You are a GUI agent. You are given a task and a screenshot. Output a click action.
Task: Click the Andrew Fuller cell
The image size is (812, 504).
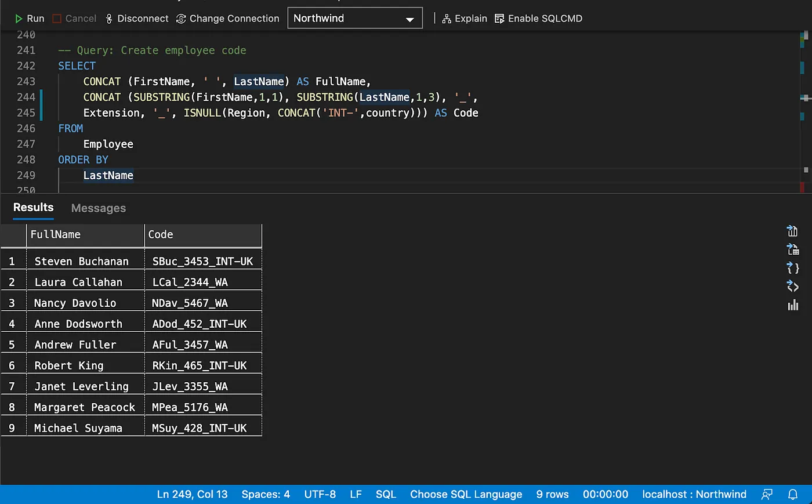click(x=85, y=345)
